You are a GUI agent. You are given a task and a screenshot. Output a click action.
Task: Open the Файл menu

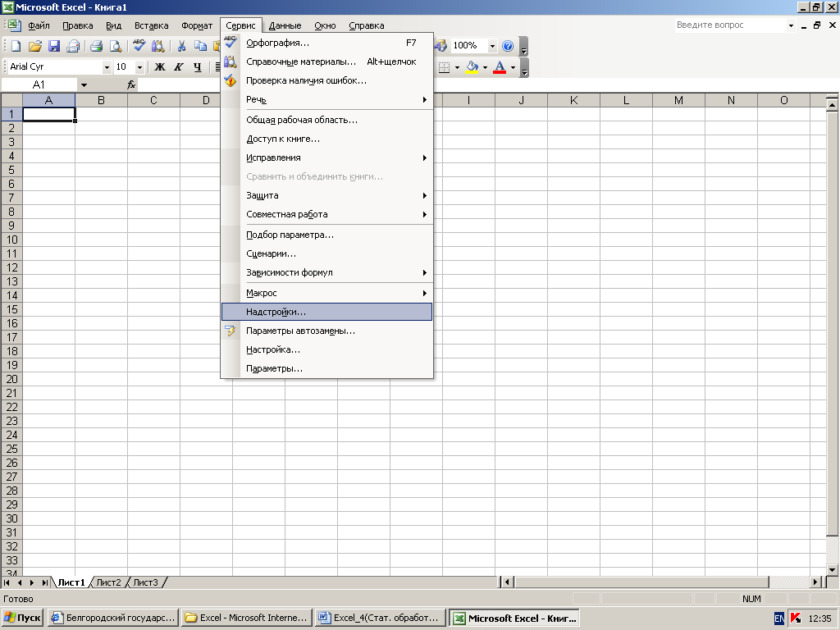tap(39, 25)
